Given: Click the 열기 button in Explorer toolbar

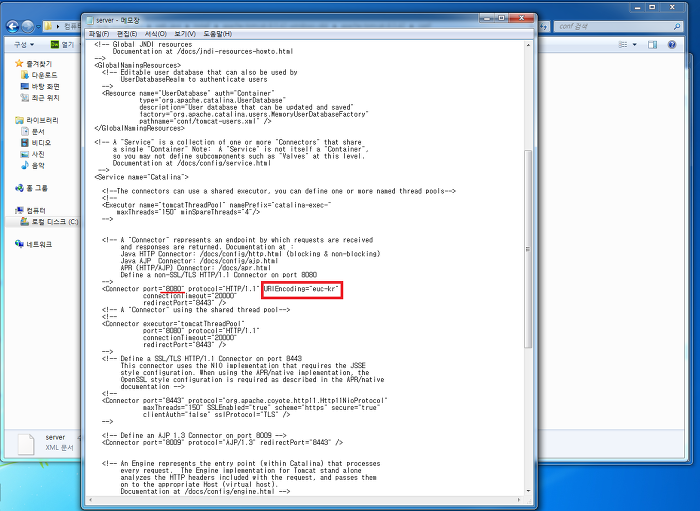Looking at the screenshot, I should pos(62,45).
